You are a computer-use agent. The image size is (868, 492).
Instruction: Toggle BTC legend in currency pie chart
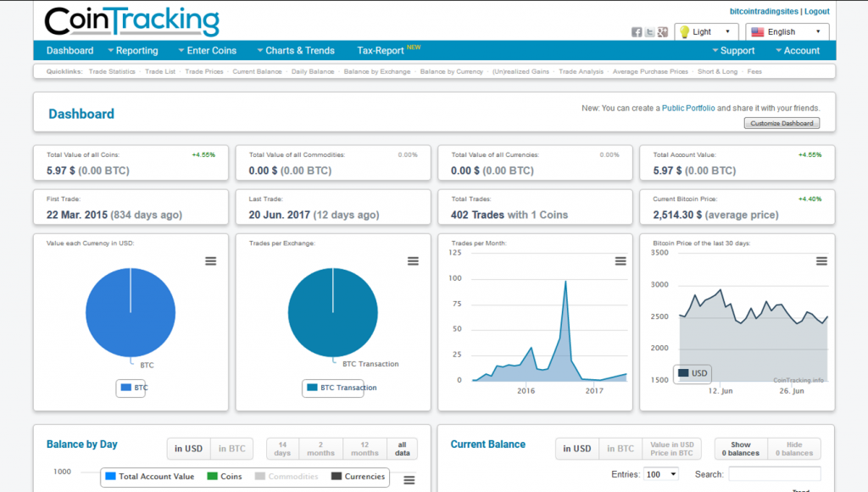133,388
